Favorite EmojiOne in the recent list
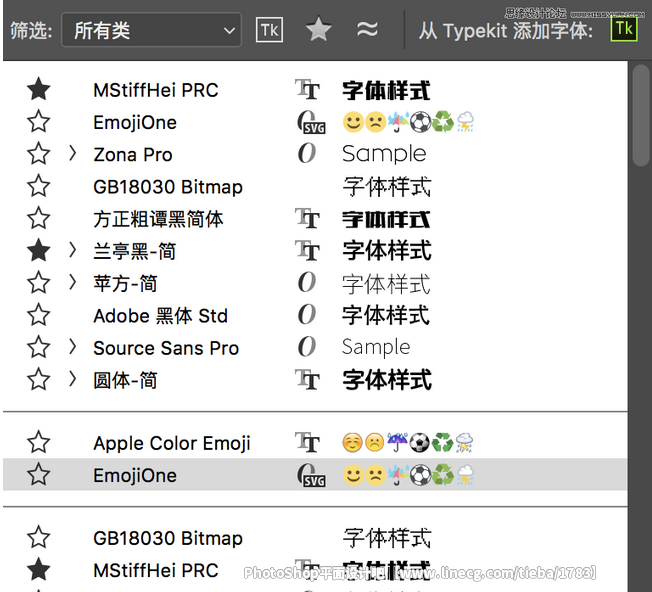Screen dimensions: 652x592 tap(39, 121)
